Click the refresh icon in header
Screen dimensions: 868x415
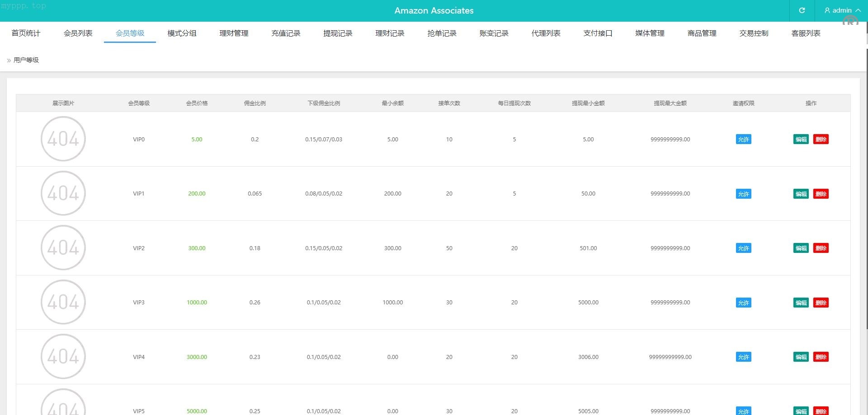[x=802, y=10]
